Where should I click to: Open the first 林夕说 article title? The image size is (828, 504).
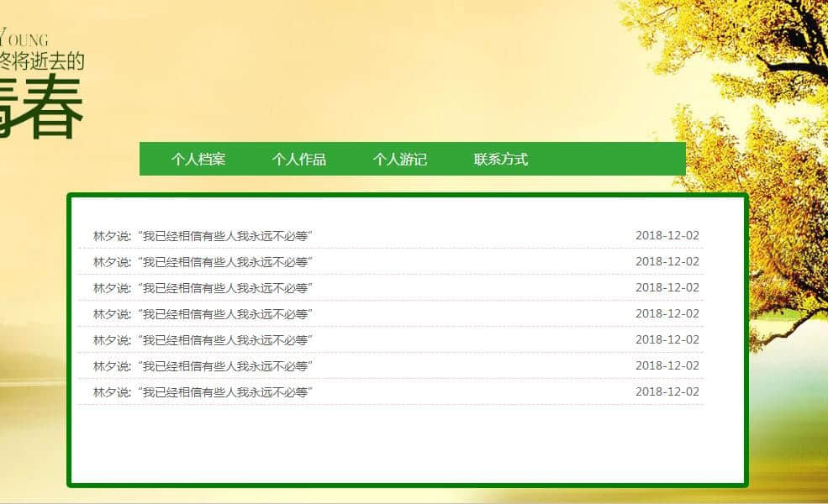(x=203, y=236)
